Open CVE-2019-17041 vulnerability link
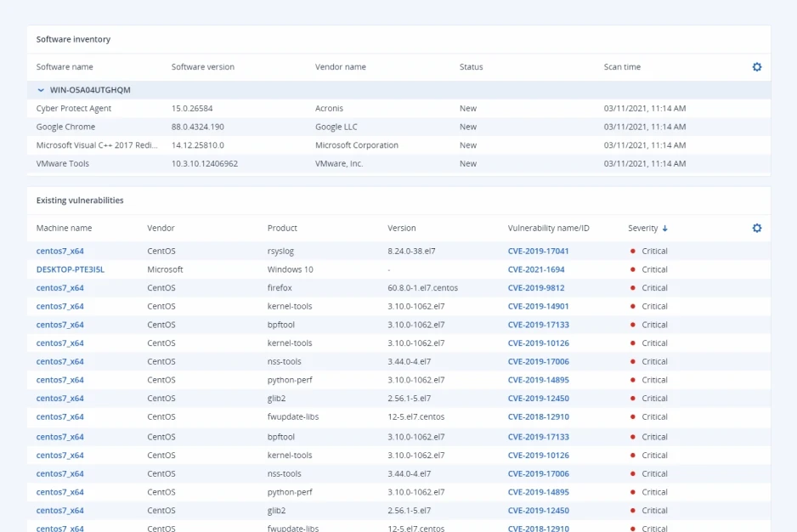This screenshot has height=532, width=797. [539, 251]
